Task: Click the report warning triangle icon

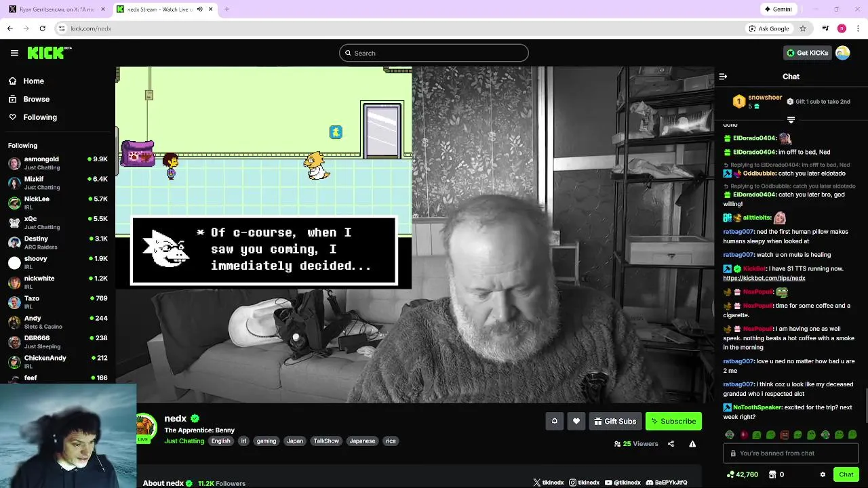Action: 692,444
